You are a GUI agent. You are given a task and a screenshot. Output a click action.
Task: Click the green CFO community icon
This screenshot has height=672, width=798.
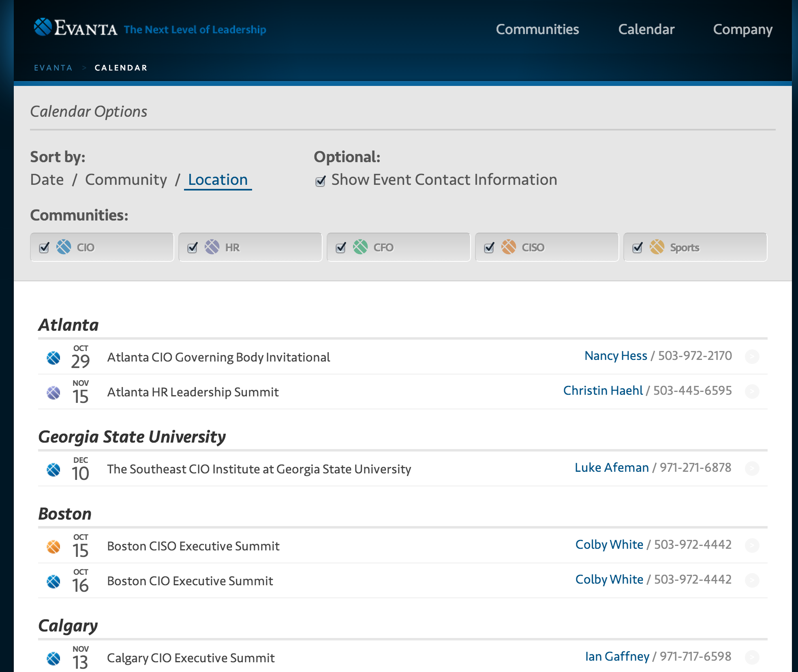[x=360, y=247]
